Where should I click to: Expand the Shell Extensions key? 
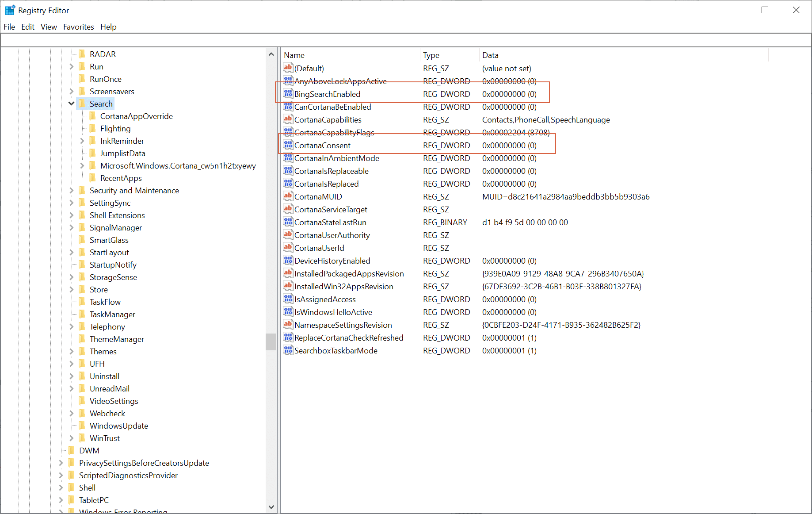coord(72,215)
